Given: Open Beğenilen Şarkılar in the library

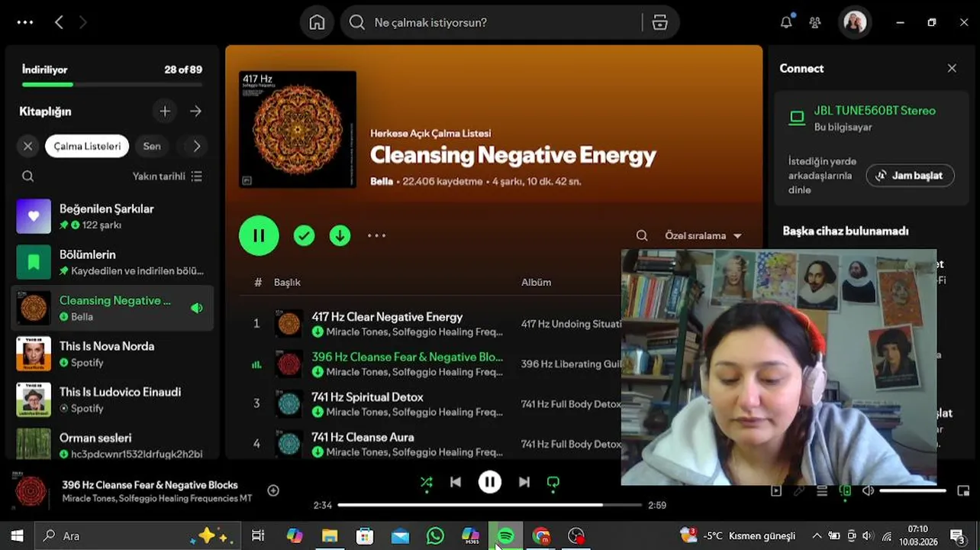Looking at the screenshot, I should tap(112, 216).
